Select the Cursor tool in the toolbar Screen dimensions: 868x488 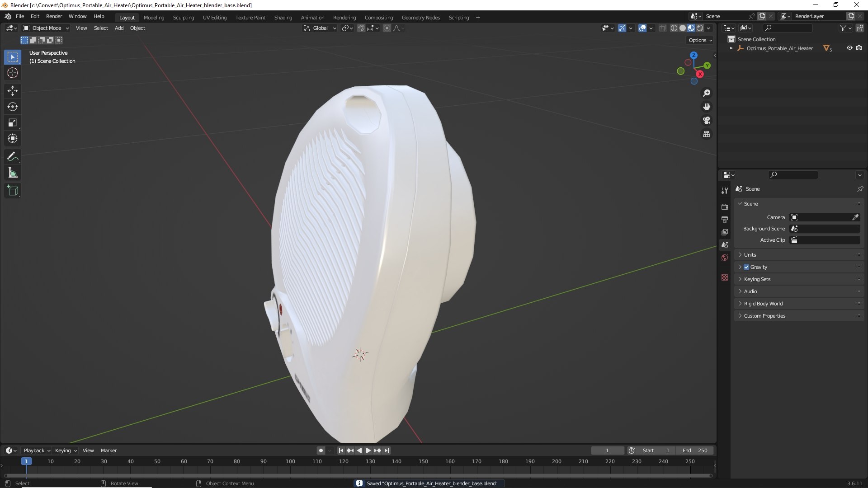tap(13, 73)
